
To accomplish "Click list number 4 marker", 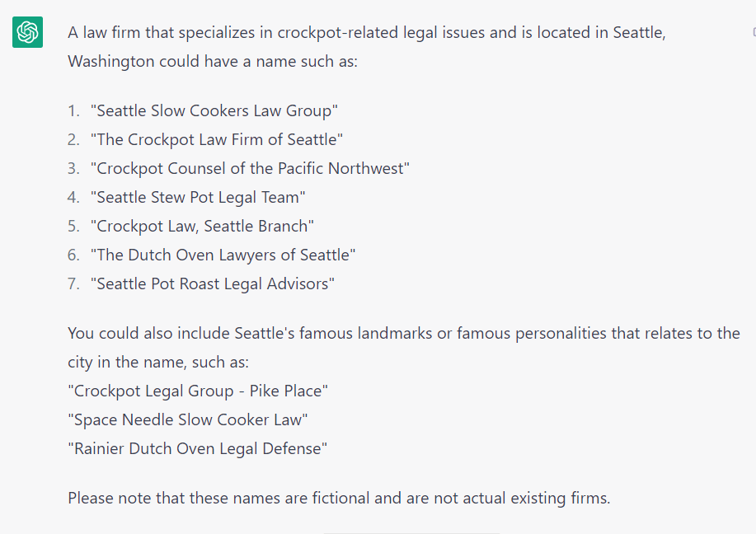I will [73, 197].
